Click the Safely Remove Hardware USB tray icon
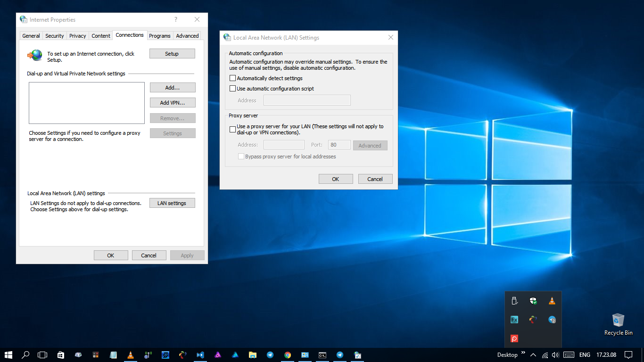644x362 pixels. pyautogui.click(x=514, y=301)
